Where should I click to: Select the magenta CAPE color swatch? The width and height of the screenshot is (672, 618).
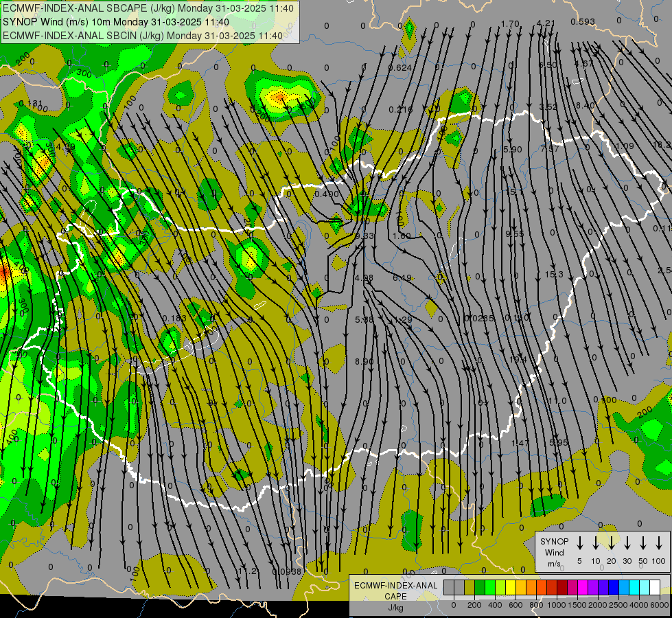[x=583, y=587]
